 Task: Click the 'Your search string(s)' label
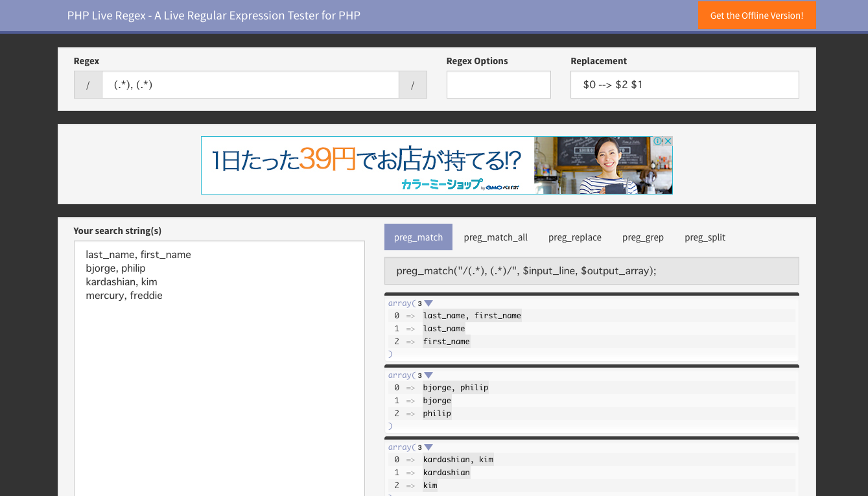pos(117,231)
